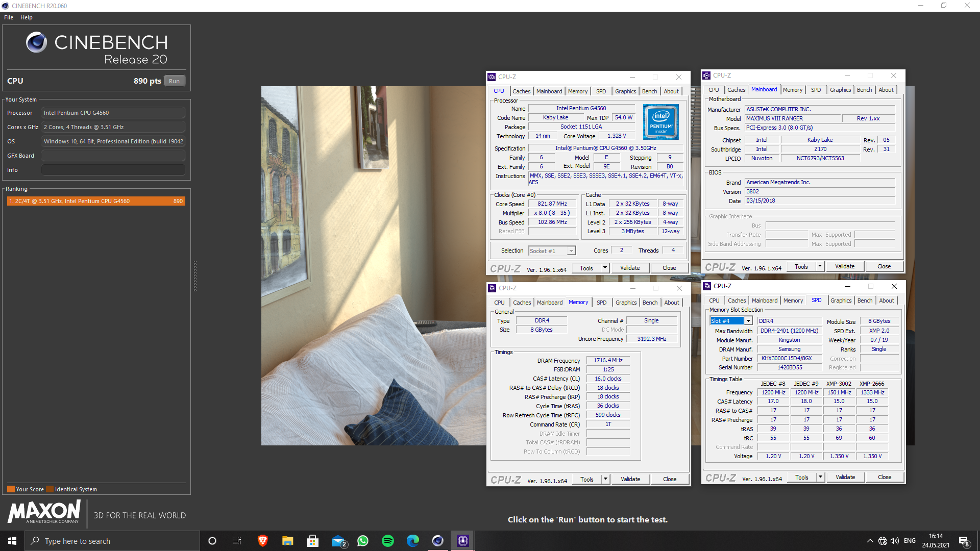
Task: Select the ranking entry for Pentium G4560
Action: [x=96, y=201]
